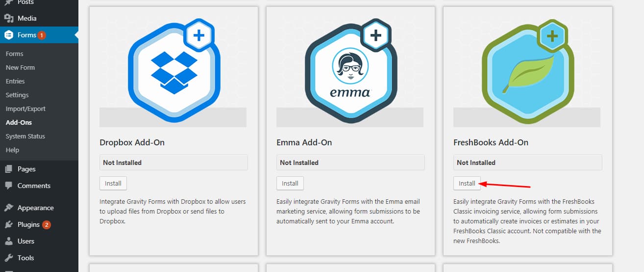Click the Appearance paintbrush icon
The width and height of the screenshot is (644, 272).
(x=9, y=208)
